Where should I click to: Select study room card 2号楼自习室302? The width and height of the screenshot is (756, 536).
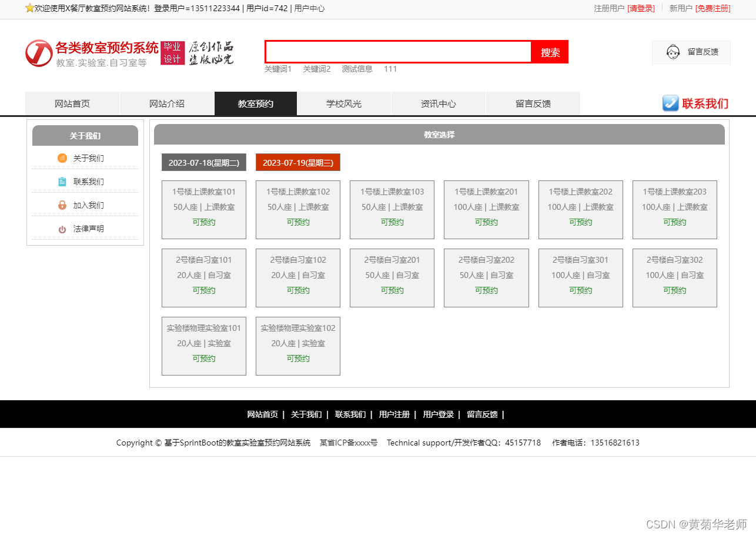point(675,278)
